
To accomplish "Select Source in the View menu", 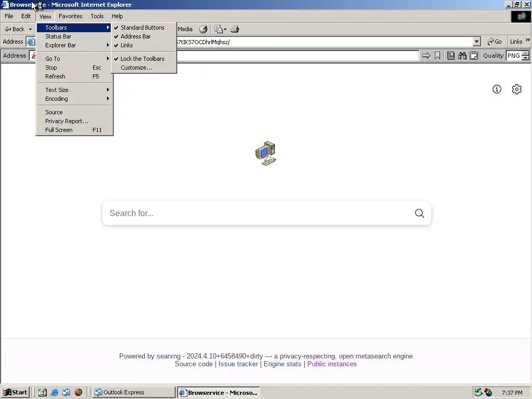I will pos(74,112).
